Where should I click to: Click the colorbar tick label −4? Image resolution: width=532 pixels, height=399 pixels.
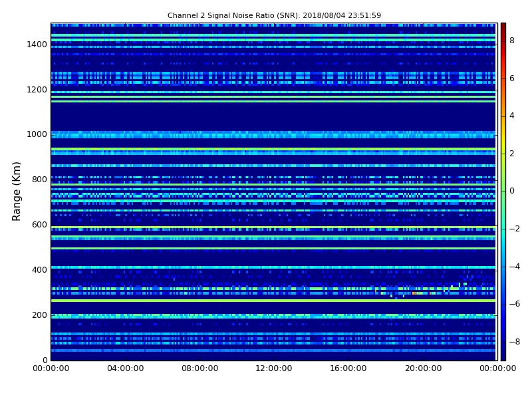[515, 267]
